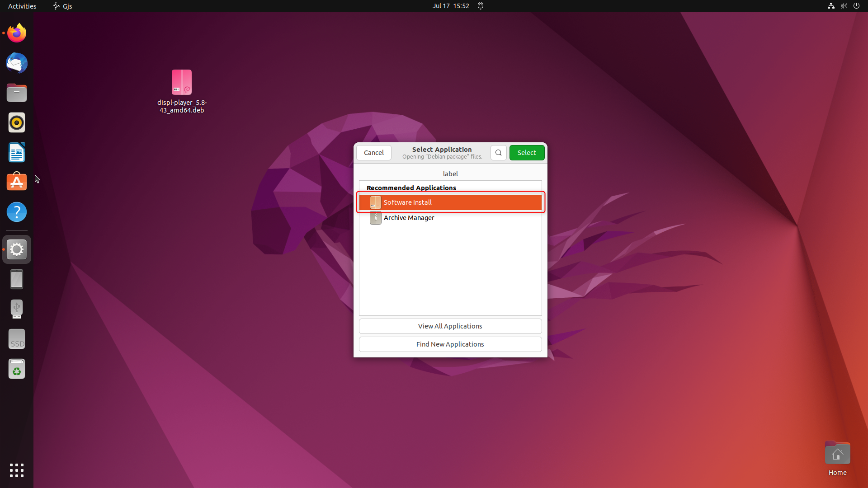This screenshot has width=868, height=488.
Task: Open LibreOffice Writer from dock
Action: coord(17,152)
